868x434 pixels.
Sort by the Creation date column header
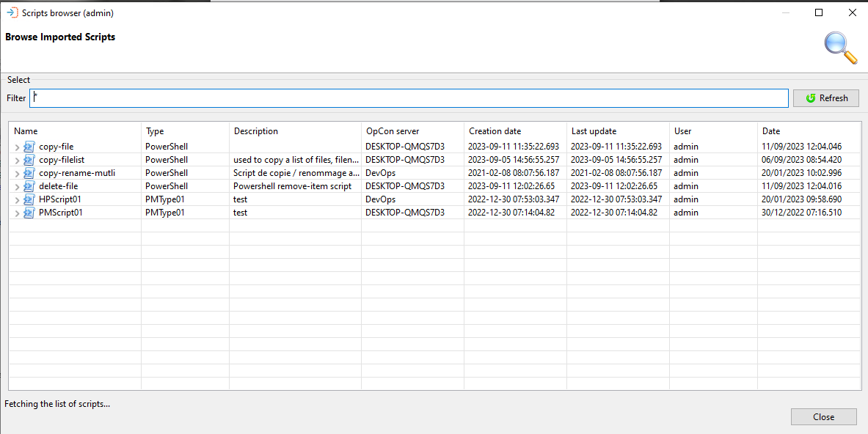coord(515,131)
